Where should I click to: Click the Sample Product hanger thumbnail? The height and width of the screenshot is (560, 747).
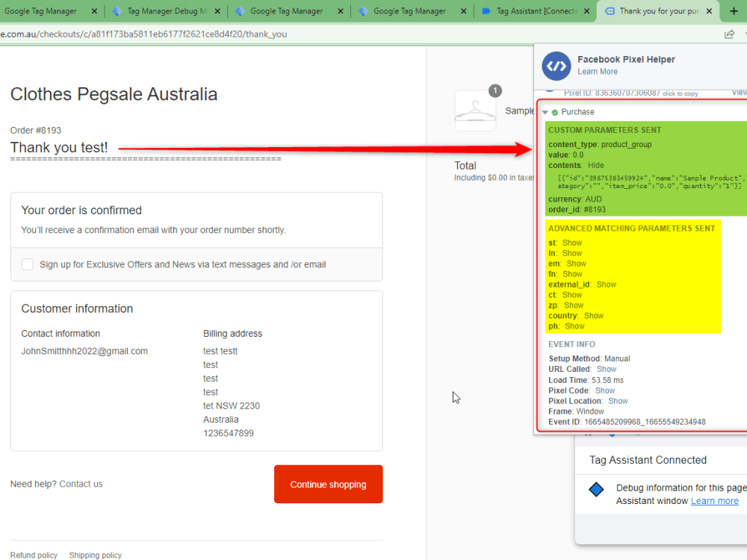(x=475, y=111)
